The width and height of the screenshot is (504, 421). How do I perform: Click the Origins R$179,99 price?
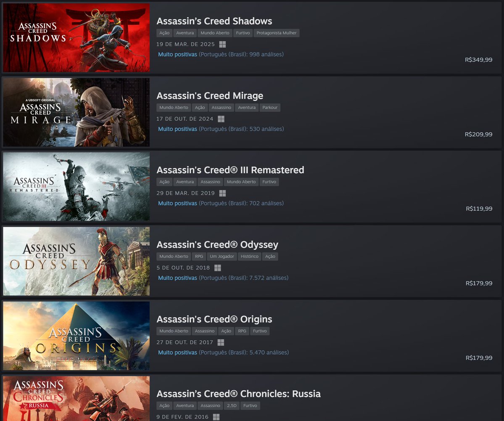point(479,358)
